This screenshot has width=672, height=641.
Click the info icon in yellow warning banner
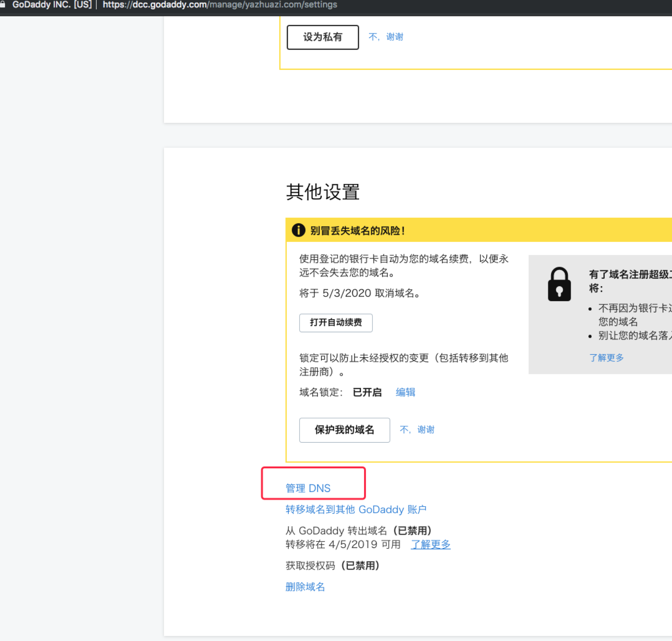click(298, 230)
